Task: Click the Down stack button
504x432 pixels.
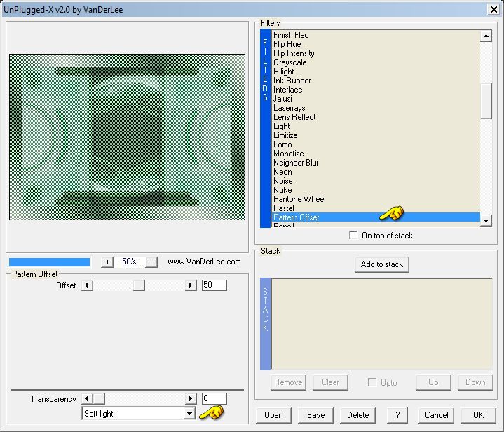Action: 475,382
